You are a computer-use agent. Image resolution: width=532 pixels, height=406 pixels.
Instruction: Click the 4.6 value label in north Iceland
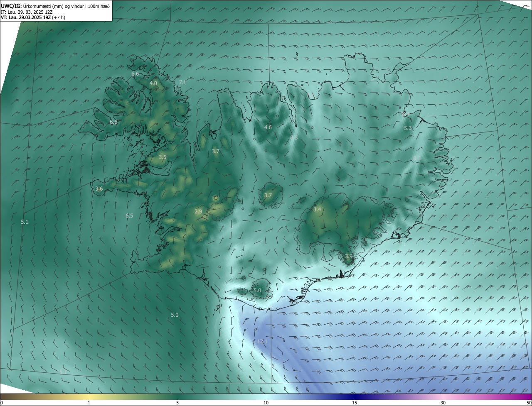click(x=268, y=127)
